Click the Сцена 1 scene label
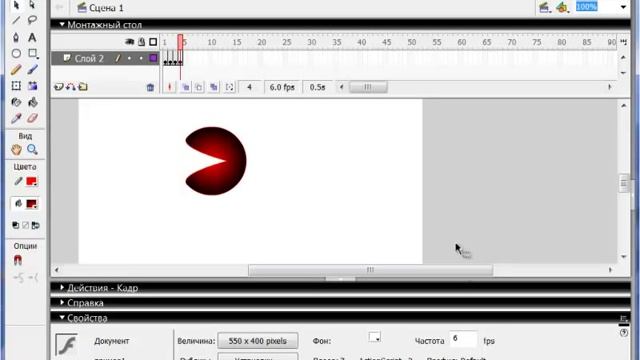Screen dimensions: 640x360 coord(106,8)
